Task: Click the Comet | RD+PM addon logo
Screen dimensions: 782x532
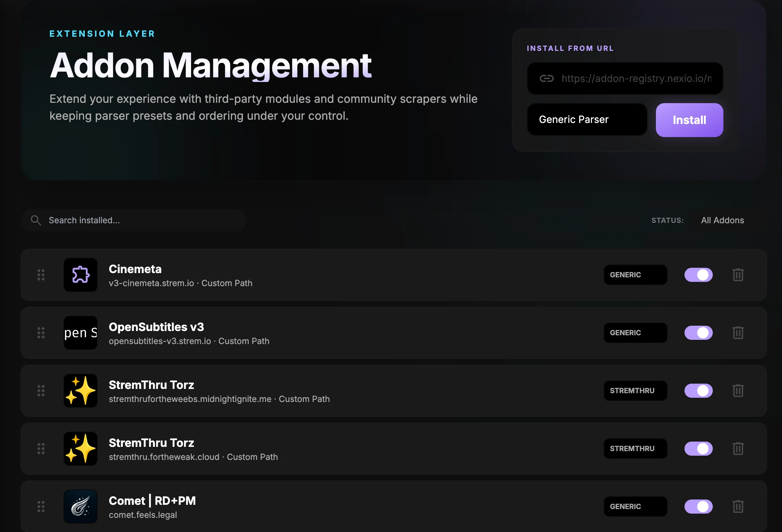Action: click(x=81, y=506)
